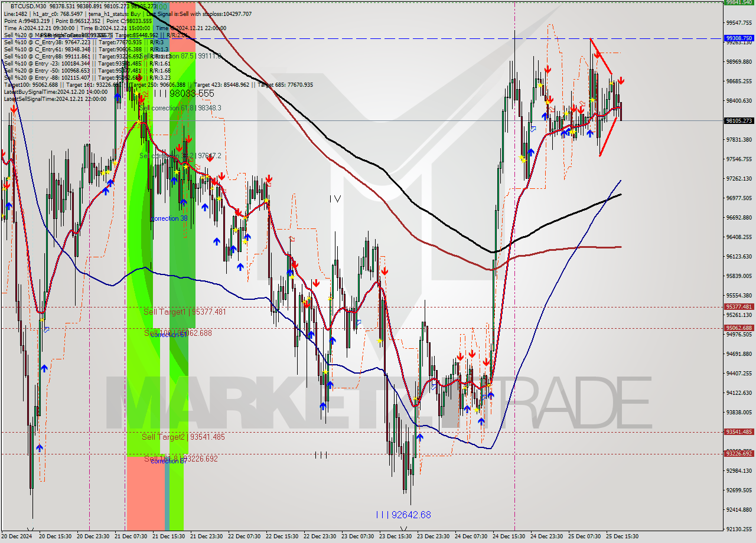
Task: Click the Target100: 95062.688 info line
Action: point(158,84)
